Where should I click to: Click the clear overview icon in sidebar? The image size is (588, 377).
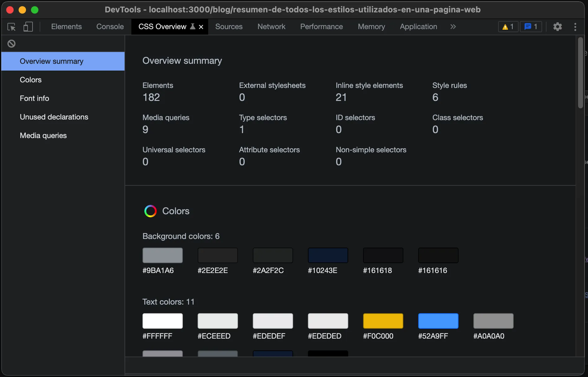point(12,43)
